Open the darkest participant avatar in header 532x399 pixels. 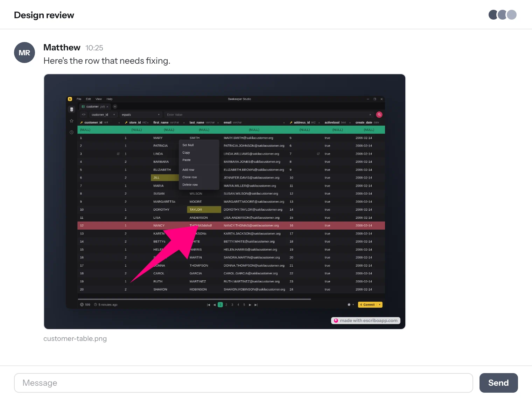tap(493, 15)
